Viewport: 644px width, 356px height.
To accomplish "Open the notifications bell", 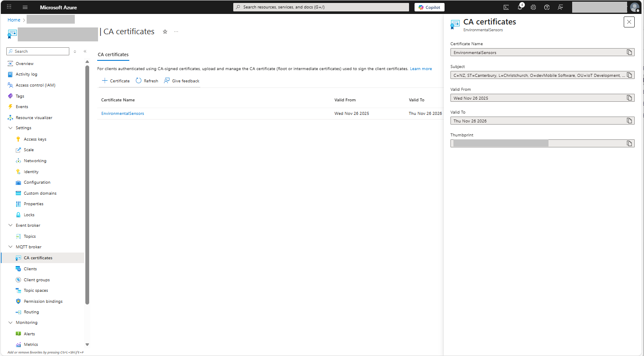I will [x=520, y=7].
